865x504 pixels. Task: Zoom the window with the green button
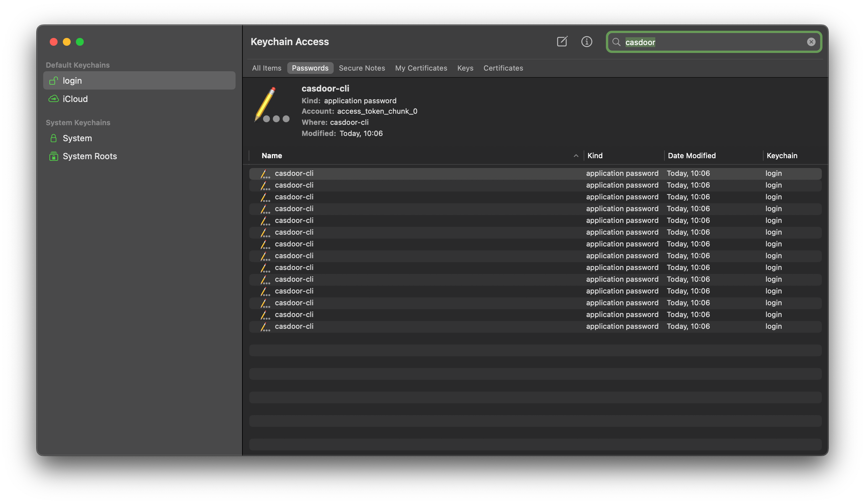[x=79, y=42]
